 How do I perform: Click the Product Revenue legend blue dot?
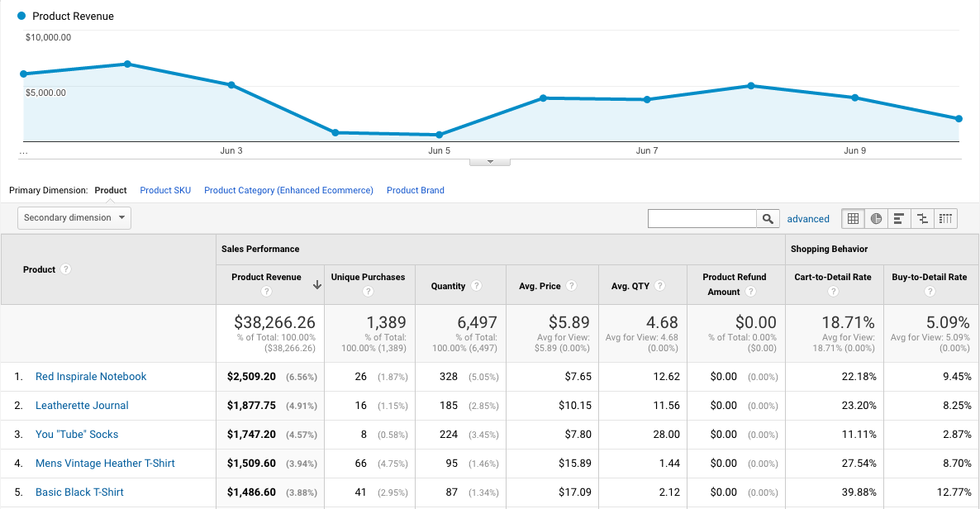[21, 16]
